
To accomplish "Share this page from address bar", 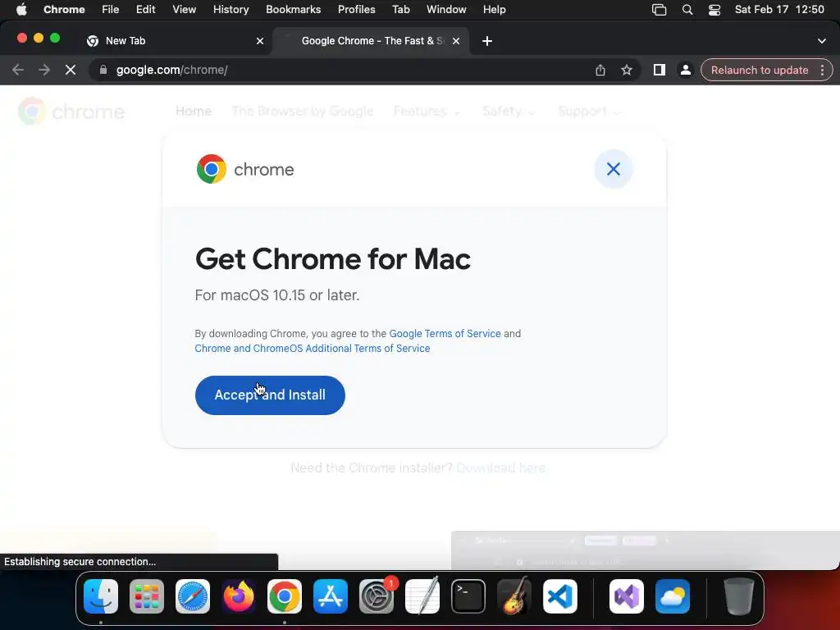I will pos(600,71).
